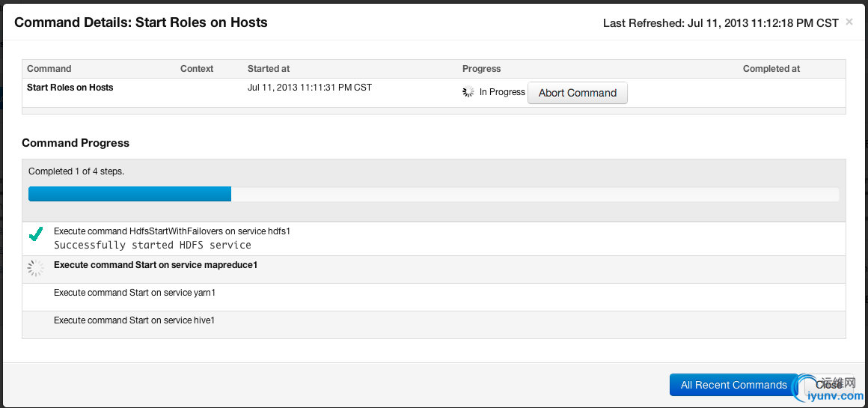Click the green checkmark beside the hdfs1 step
This screenshot has width=868, height=408.
[35, 235]
